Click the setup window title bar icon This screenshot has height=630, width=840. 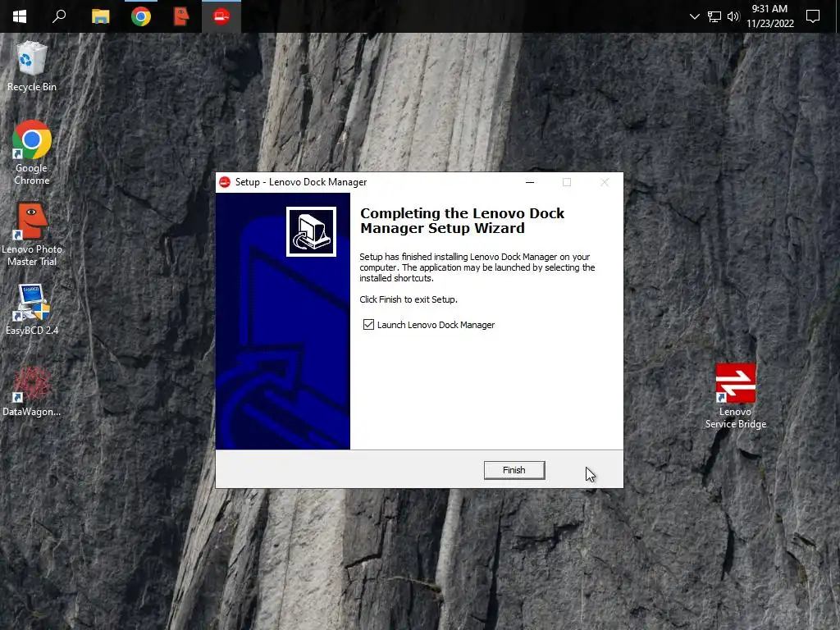point(225,182)
